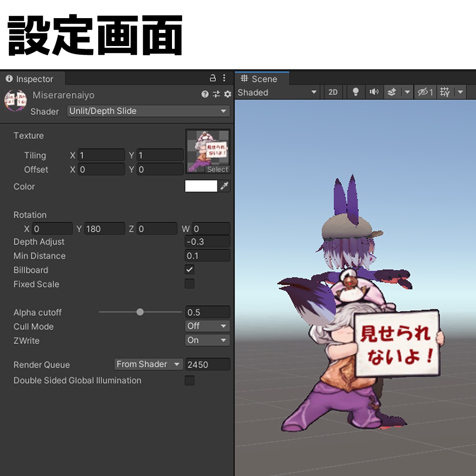This screenshot has width=476, height=476.
Task: Toggle scene effects with the effects icon
Action: click(x=392, y=92)
